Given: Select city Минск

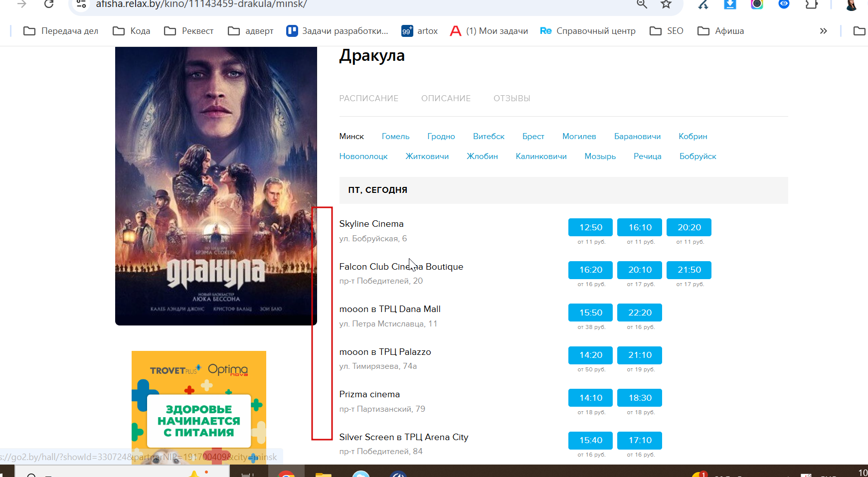Looking at the screenshot, I should pyautogui.click(x=351, y=137).
